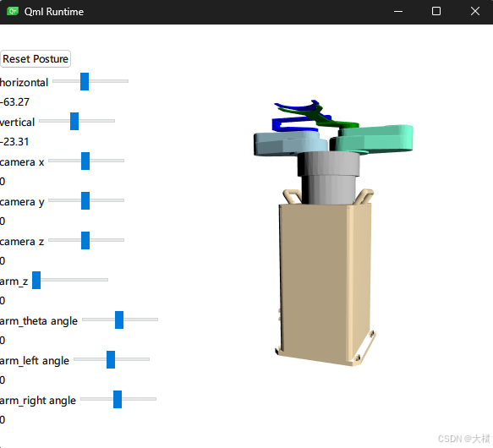Click the horizontal value -63.27
493x448 pixels.
pyautogui.click(x=14, y=102)
